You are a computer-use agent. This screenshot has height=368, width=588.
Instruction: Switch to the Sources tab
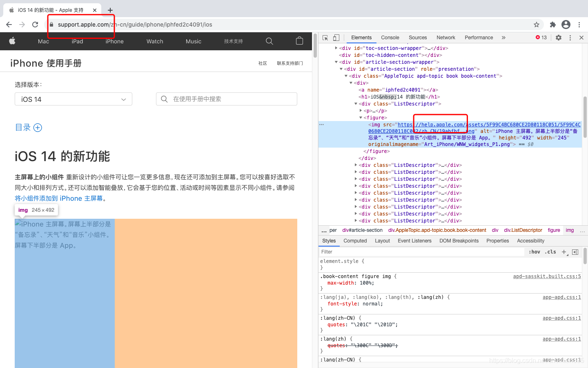tap(418, 38)
